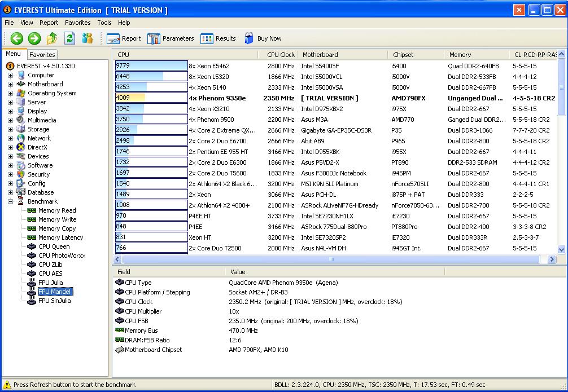Click the Results toolbar button

point(218,38)
